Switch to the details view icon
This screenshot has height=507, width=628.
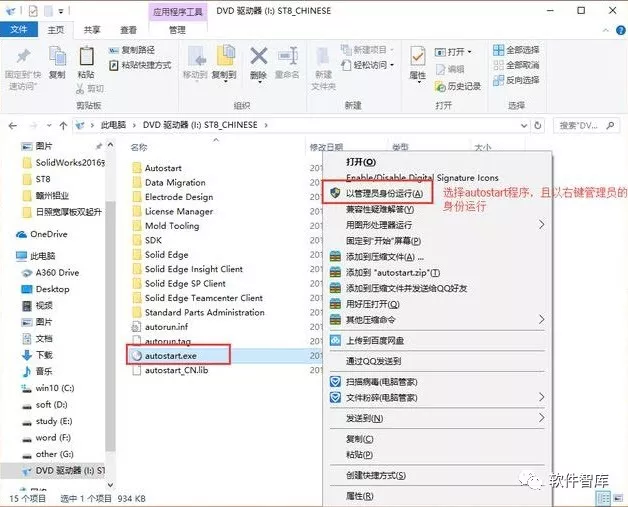(x=604, y=498)
